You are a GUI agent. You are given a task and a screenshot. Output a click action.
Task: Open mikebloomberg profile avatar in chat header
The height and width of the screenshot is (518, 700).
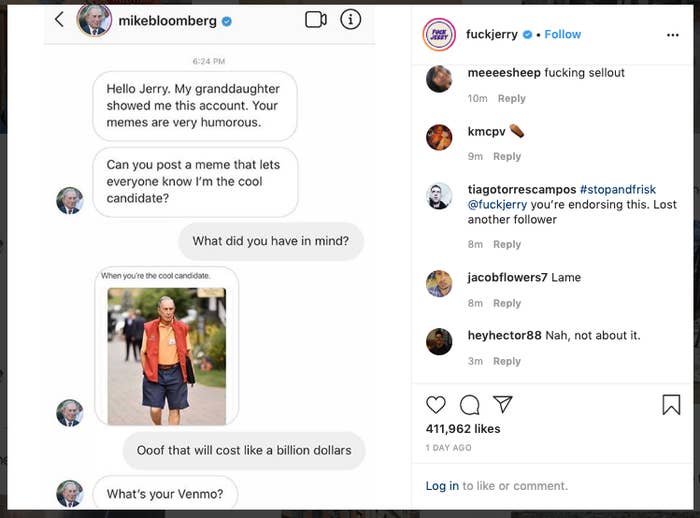click(94, 19)
